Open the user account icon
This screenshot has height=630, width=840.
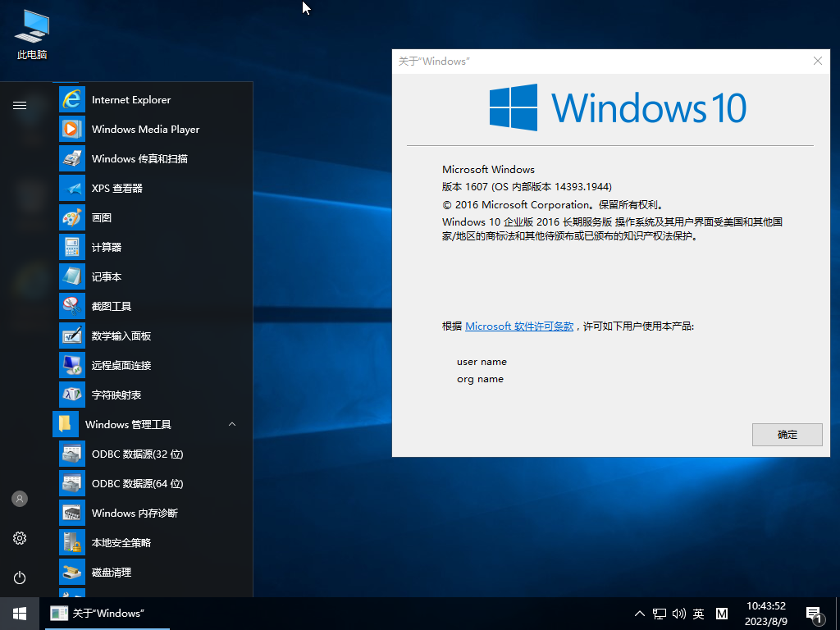click(x=20, y=499)
